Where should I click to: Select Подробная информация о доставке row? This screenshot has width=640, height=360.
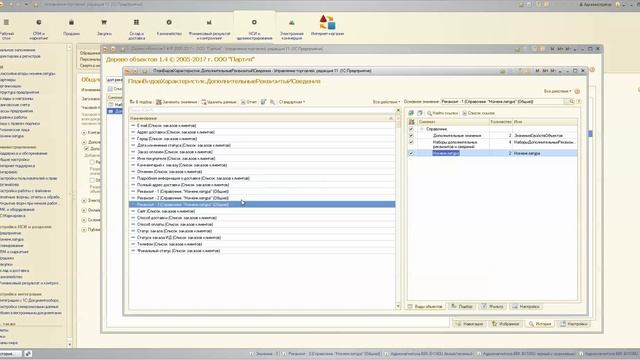click(x=262, y=178)
